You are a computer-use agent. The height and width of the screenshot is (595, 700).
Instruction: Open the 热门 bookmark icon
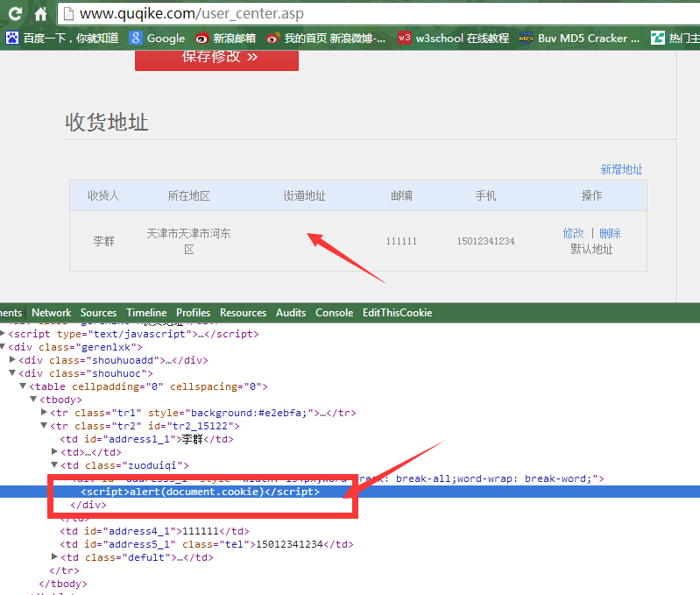pos(657,38)
